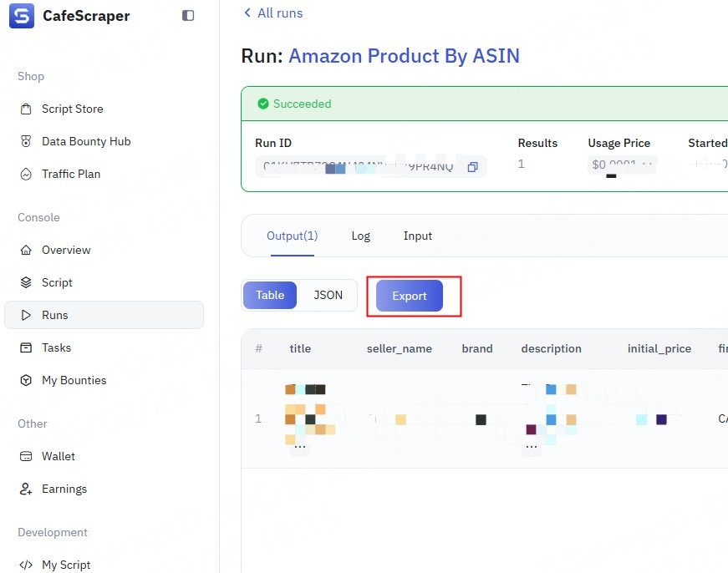Select the Runs item in the sidebar
This screenshot has width=728, height=573.
click(104, 315)
